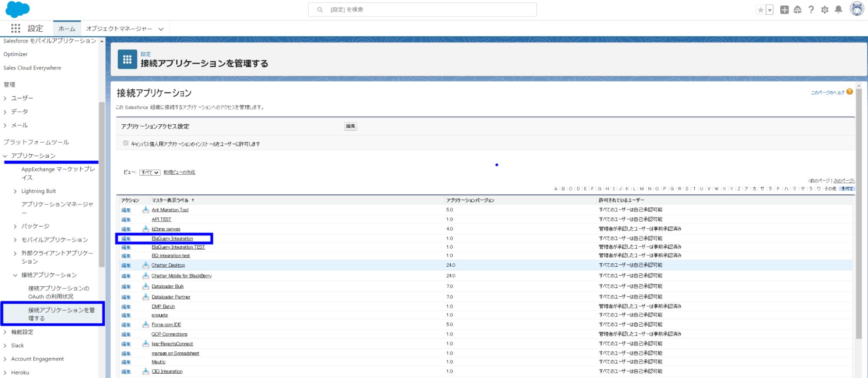Open the オブジェクトマネージャー tab dropdown arrow
Image resolution: width=868 pixels, height=378 pixels.
161,29
